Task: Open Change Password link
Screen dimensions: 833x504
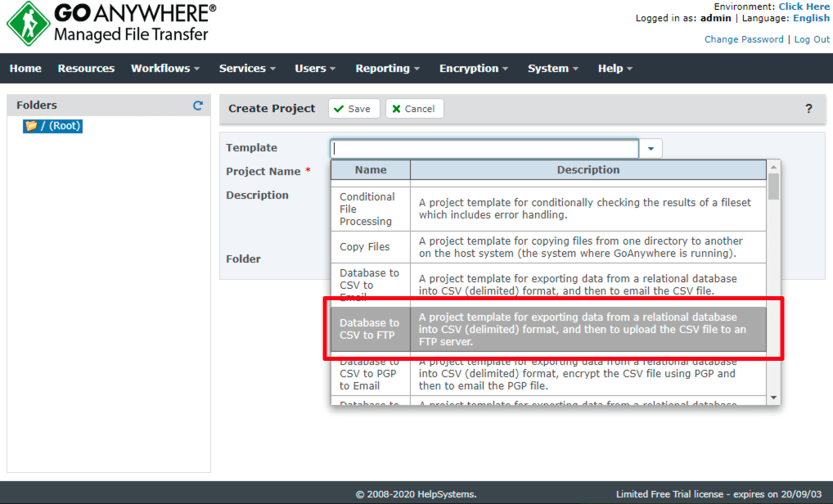Action: pyautogui.click(x=744, y=39)
